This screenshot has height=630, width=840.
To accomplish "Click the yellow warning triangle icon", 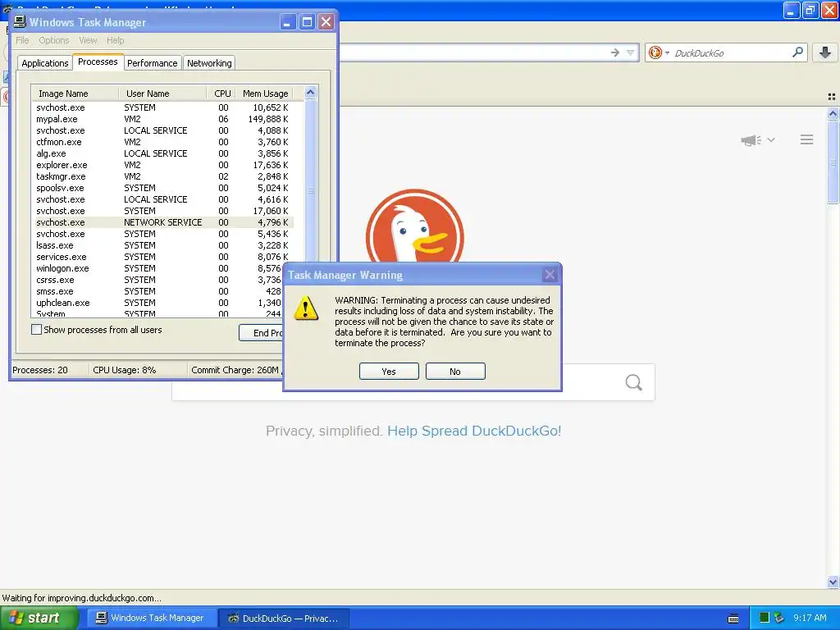I will pyautogui.click(x=306, y=309).
